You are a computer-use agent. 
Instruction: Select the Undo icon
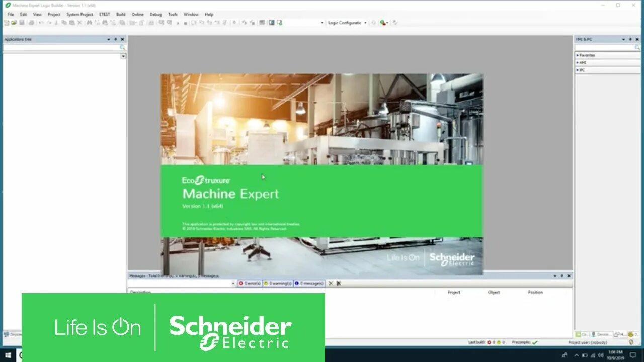(x=42, y=22)
